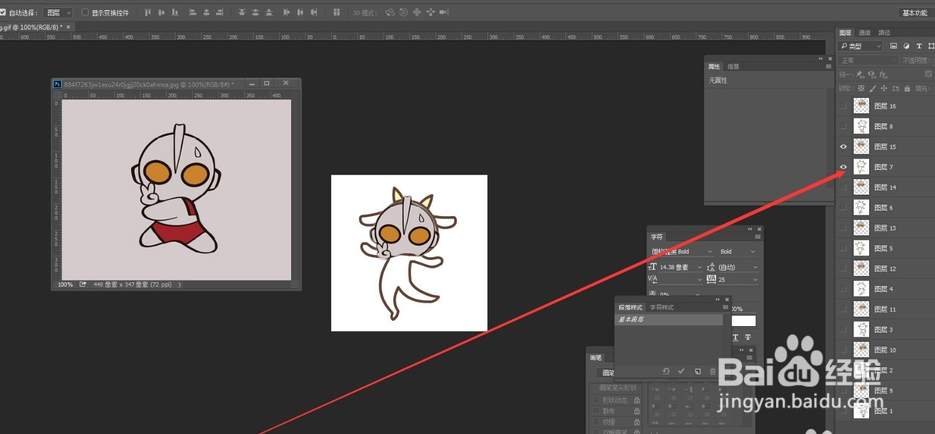Open the tracking value 25 dropdown
Viewport: 935px width, 434px height.
pos(737,279)
